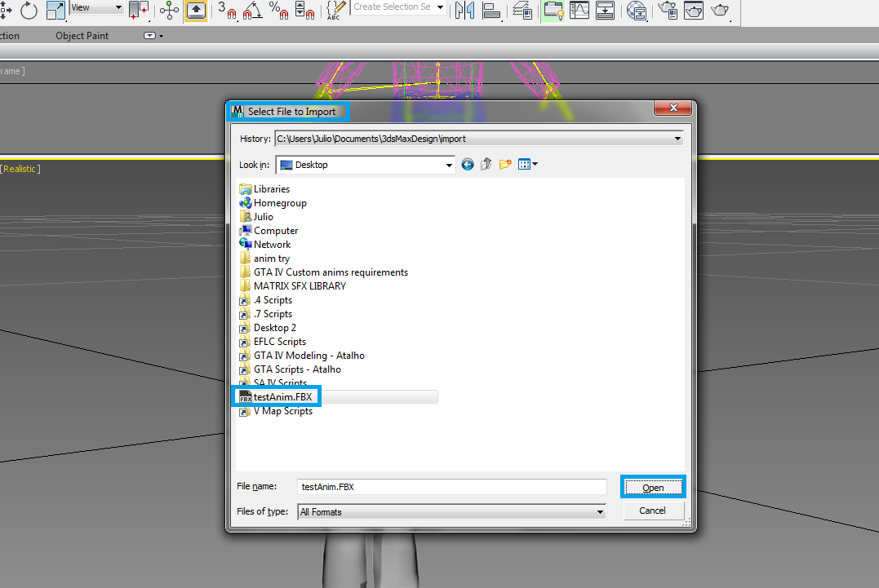
Task: Click the File name input field
Action: 452,487
